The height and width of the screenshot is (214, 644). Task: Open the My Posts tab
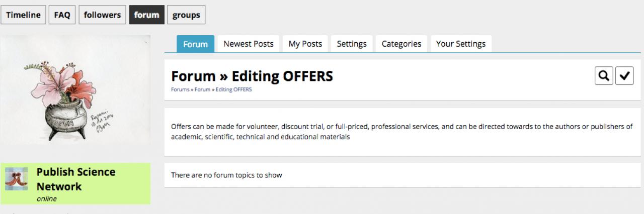(305, 44)
